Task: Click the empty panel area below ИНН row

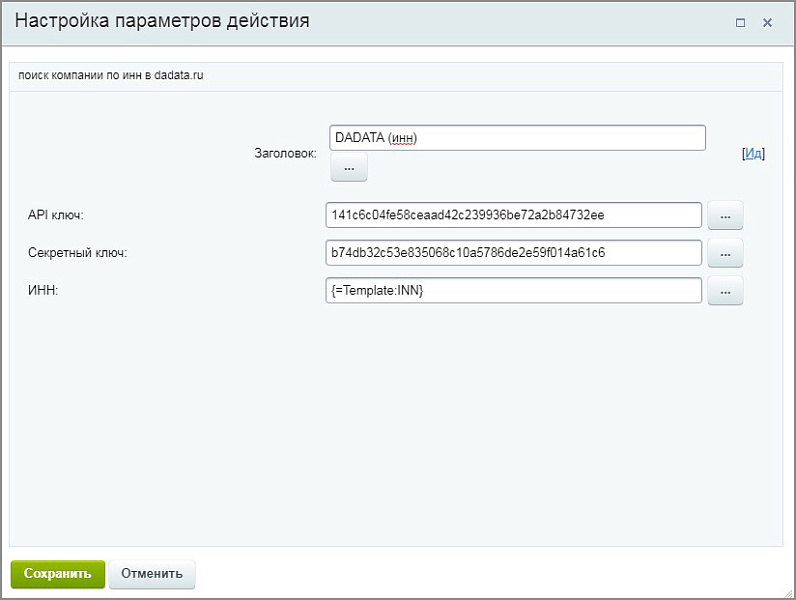Action: point(396,420)
